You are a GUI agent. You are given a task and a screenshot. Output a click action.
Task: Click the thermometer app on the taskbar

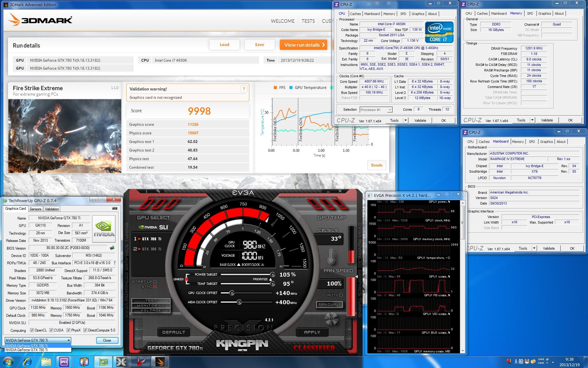(84, 362)
